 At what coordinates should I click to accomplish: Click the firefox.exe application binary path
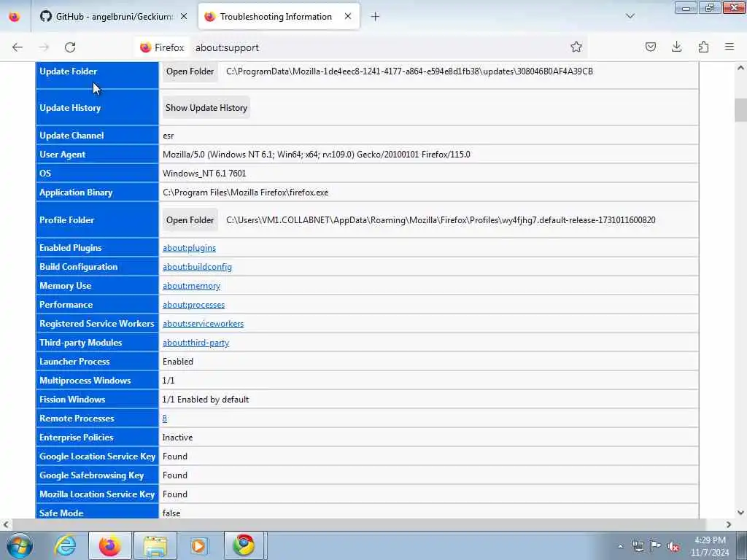click(245, 192)
